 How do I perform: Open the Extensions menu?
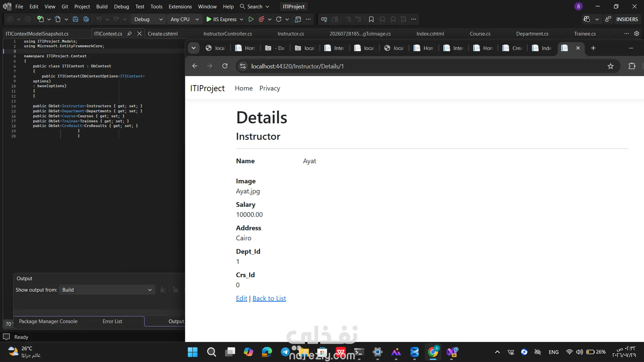point(180,6)
